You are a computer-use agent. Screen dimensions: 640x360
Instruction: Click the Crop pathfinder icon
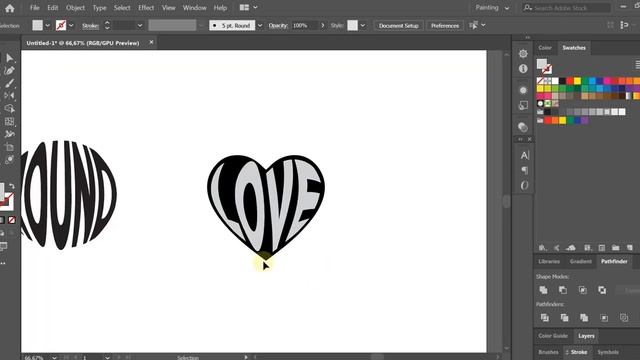604,318
